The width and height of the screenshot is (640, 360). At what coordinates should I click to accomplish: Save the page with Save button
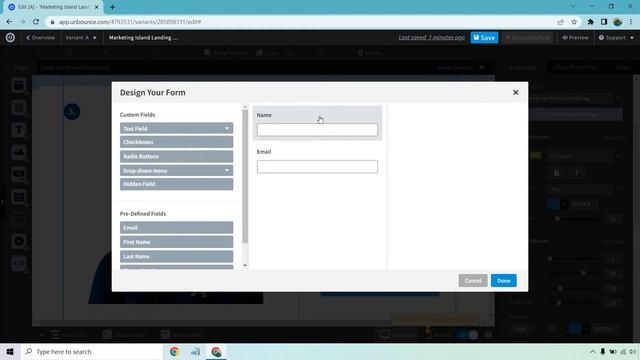coord(484,38)
